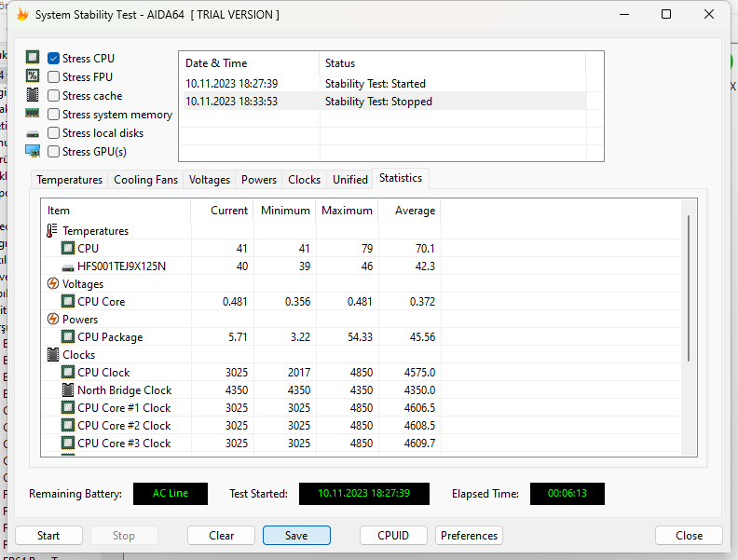Enable the Stress cache checkbox
Image resolution: width=738 pixels, height=560 pixels.
pyautogui.click(x=53, y=96)
